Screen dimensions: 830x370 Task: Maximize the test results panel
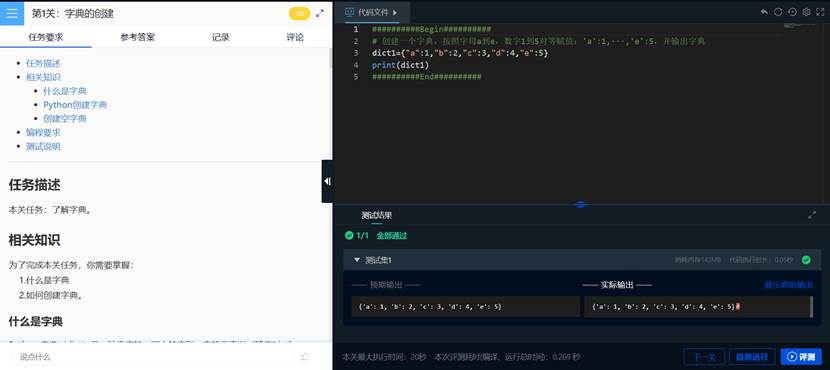812,215
